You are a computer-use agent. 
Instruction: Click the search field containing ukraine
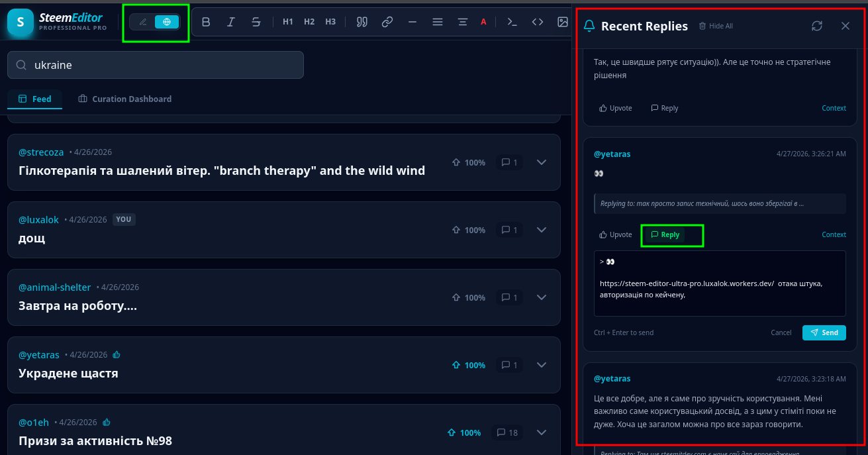pyautogui.click(x=156, y=65)
